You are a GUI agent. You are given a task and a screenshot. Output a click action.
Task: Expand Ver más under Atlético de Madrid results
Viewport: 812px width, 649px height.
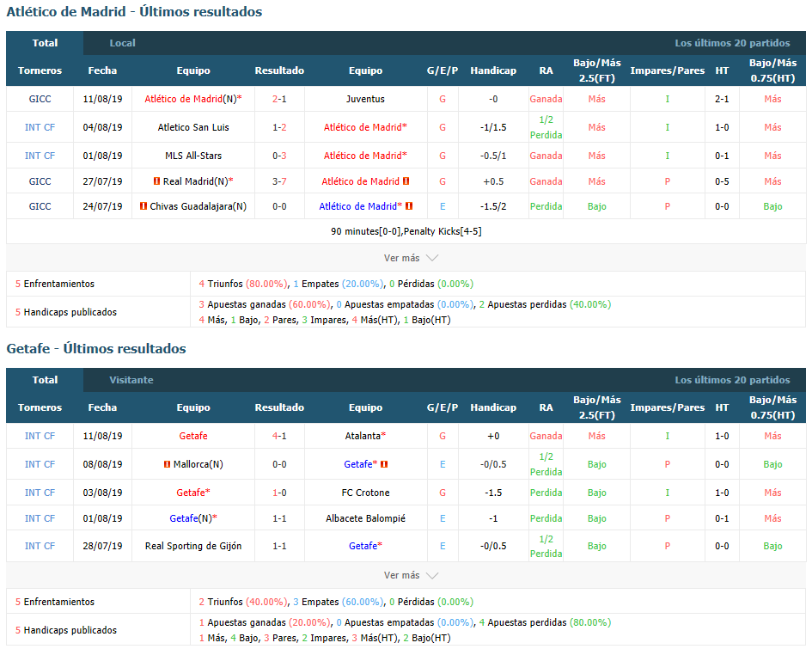pyautogui.click(x=411, y=258)
